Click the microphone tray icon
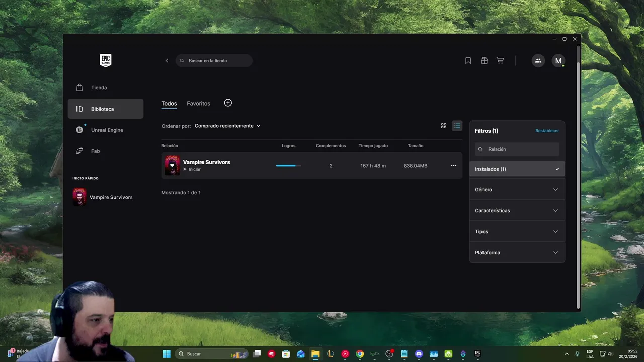 click(x=577, y=354)
